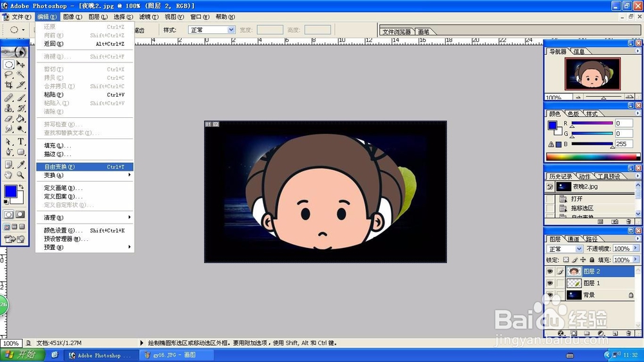Open History panel flyout menu arrow

(638, 176)
